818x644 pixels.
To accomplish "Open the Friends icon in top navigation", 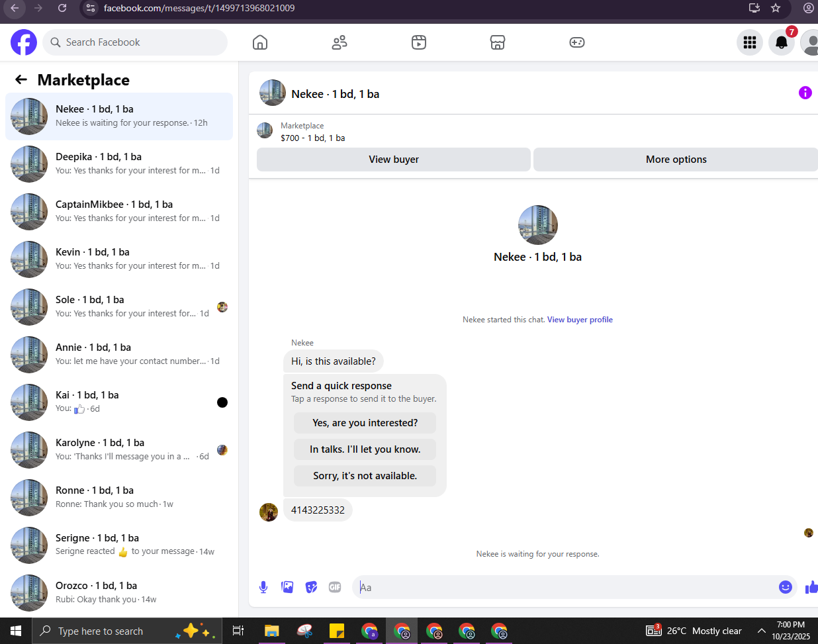I will (x=340, y=42).
